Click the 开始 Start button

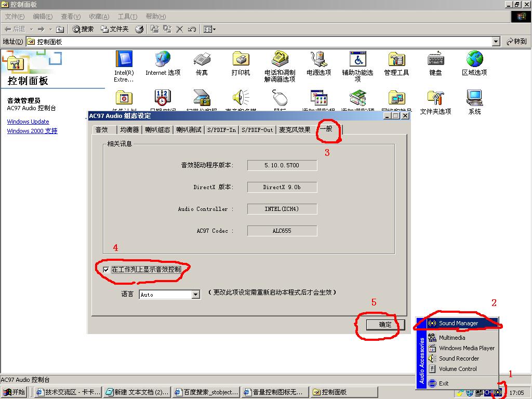pos(15,392)
